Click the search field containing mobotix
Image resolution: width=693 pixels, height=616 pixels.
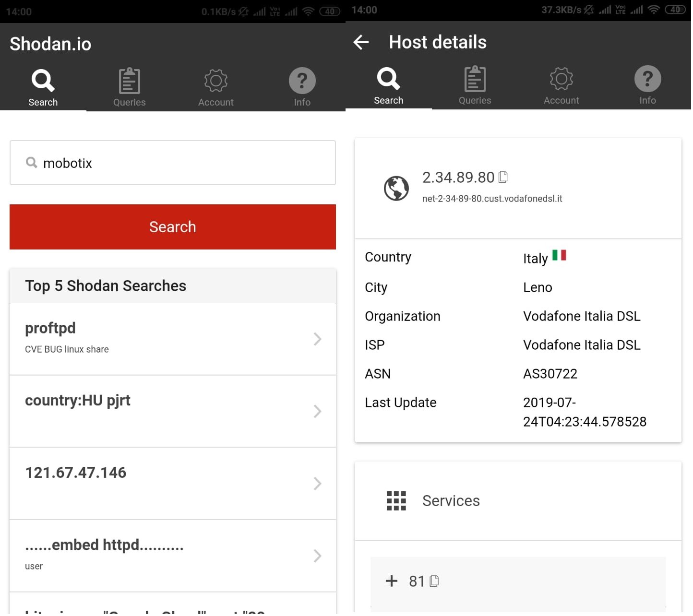coord(173,163)
